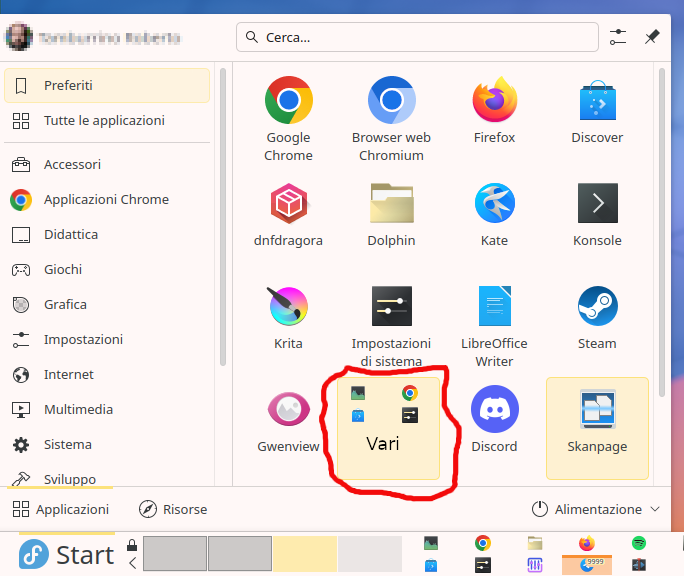Viewport: 684px width, 576px height.
Task: Click the lock icon next to Start
Action: [x=132, y=545]
